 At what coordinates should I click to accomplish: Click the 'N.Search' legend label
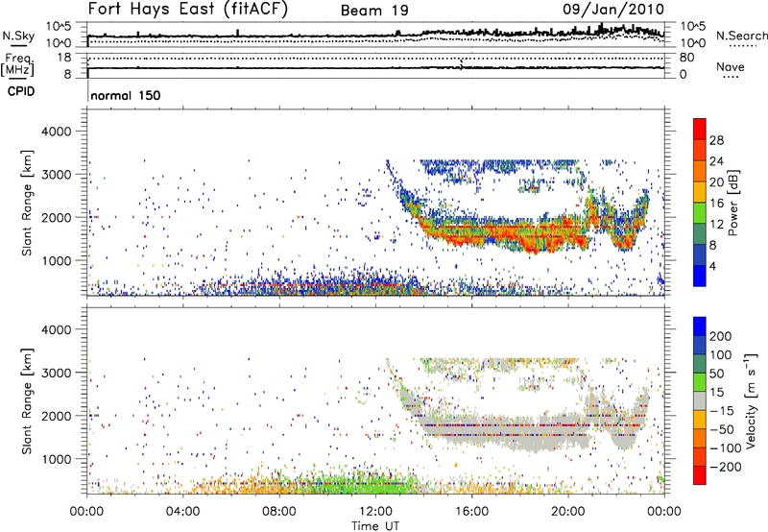coord(742,36)
